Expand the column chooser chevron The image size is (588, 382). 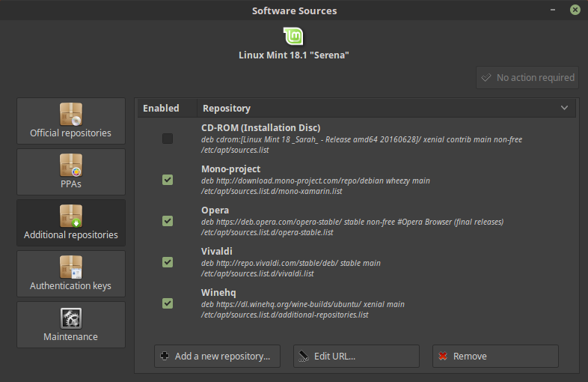pos(564,108)
